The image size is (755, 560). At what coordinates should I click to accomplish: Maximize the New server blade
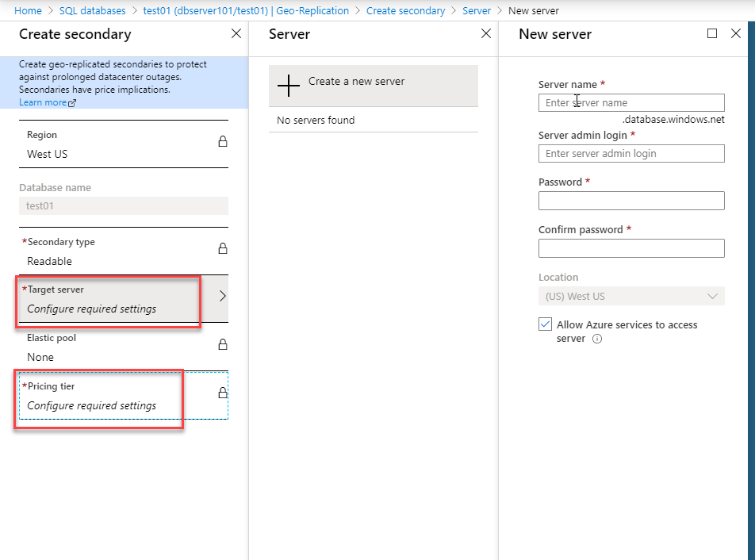point(712,33)
